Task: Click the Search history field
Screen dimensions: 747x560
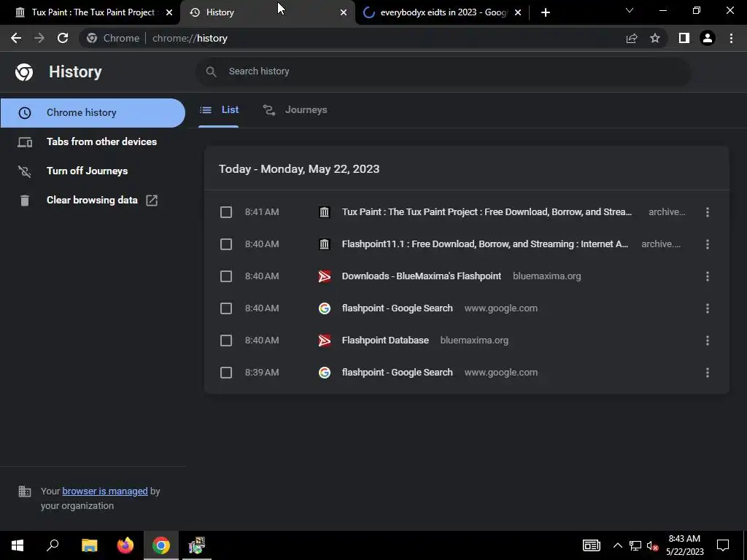Action: (x=443, y=71)
